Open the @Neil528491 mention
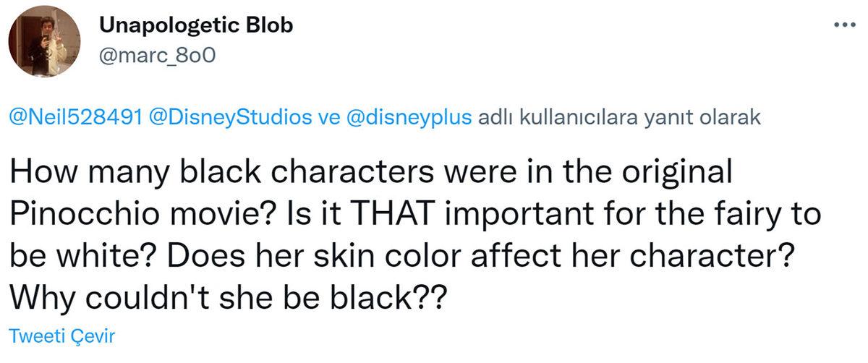Image resolution: width=868 pixels, height=363 pixels. coord(75,119)
